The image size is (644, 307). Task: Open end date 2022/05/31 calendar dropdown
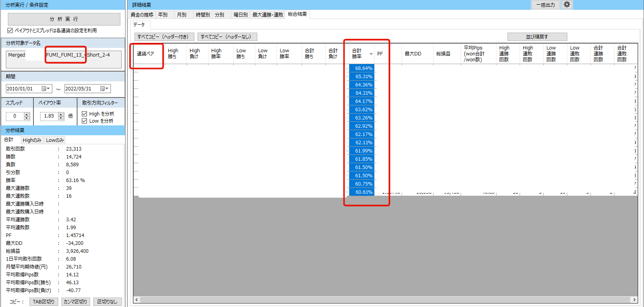[105, 88]
